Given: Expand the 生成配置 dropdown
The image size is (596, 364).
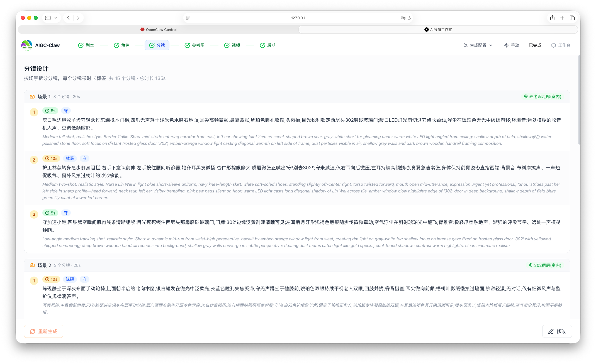Looking at the screenshot, I should [x=478, y=45].
